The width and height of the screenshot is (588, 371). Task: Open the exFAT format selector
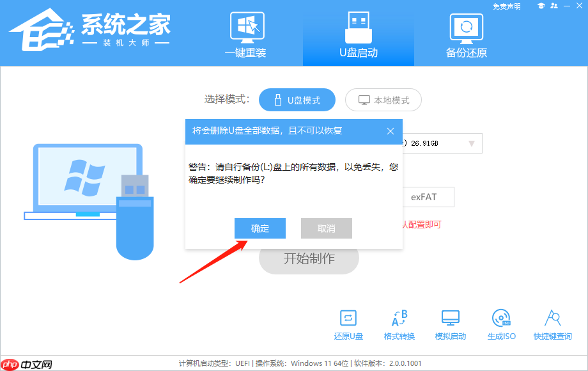pos(428,197)
